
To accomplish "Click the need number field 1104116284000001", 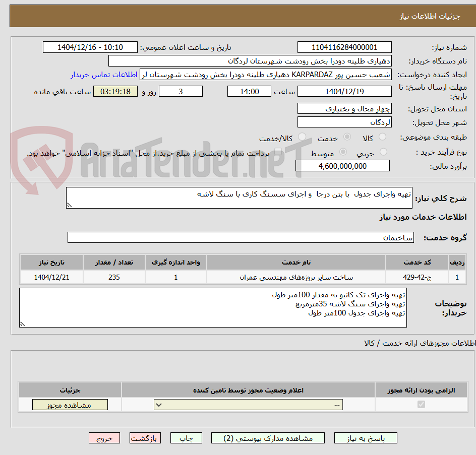I will tap(344, 47).
